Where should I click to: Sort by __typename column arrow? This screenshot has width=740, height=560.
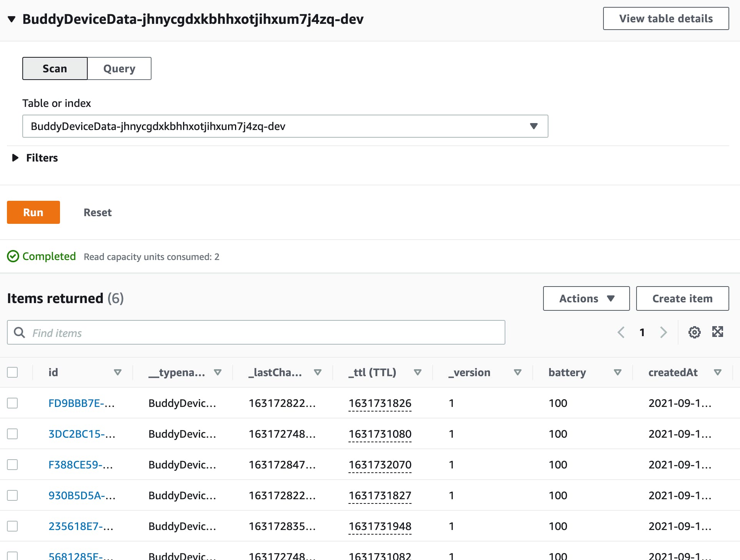coord(218,372)
